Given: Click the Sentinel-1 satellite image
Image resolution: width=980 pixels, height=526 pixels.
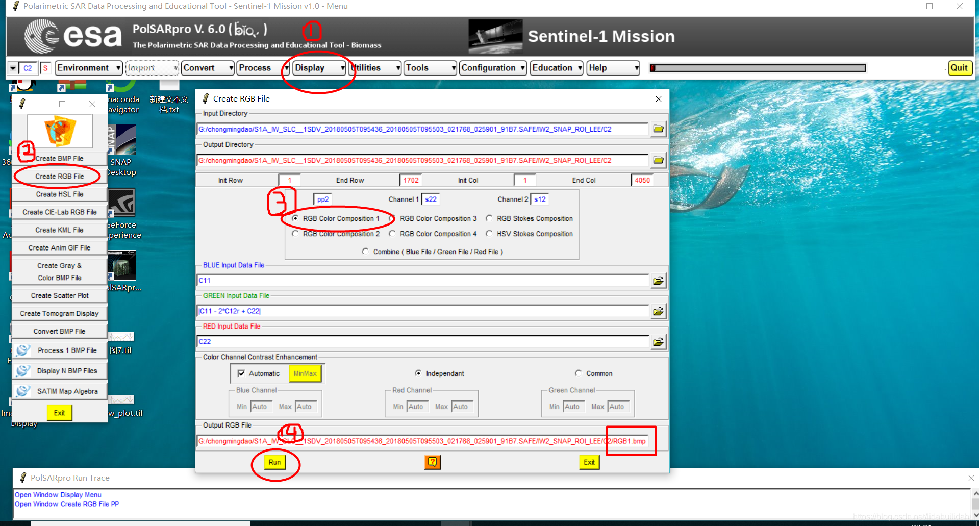Looking at the screenshot, I should tap(495, 36).
